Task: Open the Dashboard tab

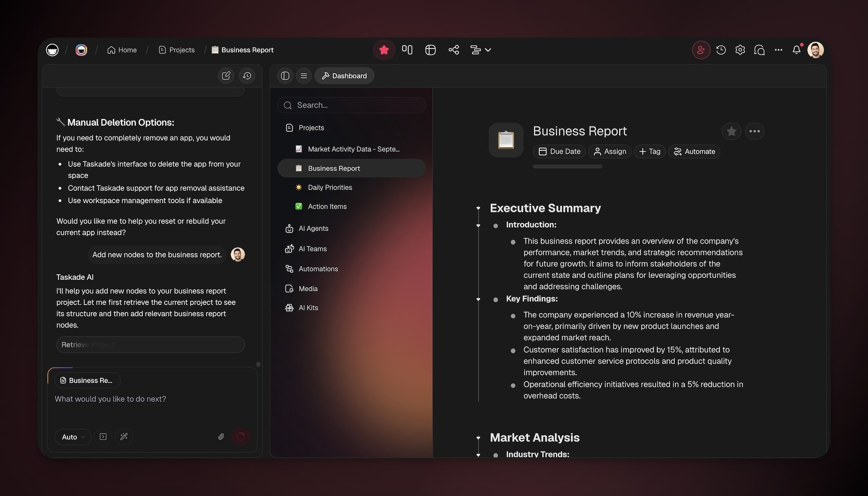Action: click(344, 76)
